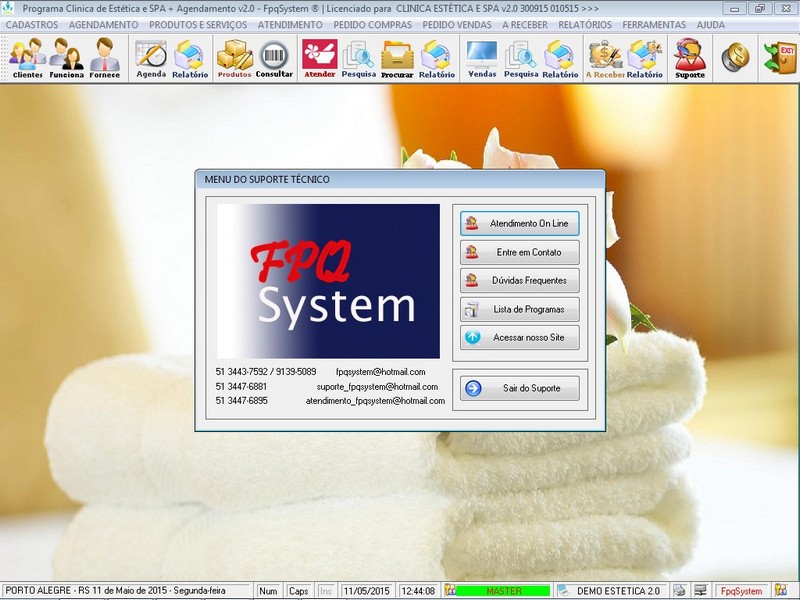800x600 pixels.
Task: Open the PEDIDO VENDAS menu
Action: tap(457, 24)
